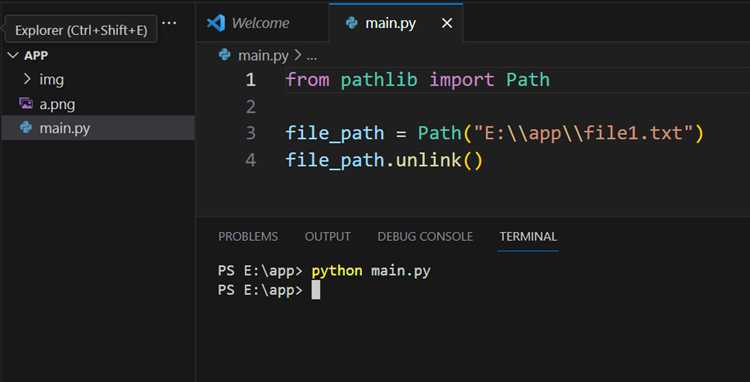Open the breadcrumb ellipsis symbol
Viewport: 750px width, 382px height.
311,56
